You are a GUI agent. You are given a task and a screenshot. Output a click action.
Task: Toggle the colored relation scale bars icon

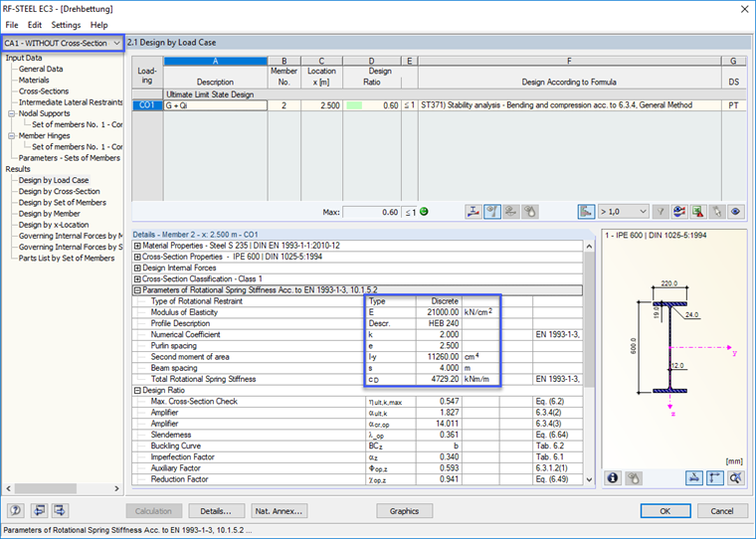[x=586, y=212]
